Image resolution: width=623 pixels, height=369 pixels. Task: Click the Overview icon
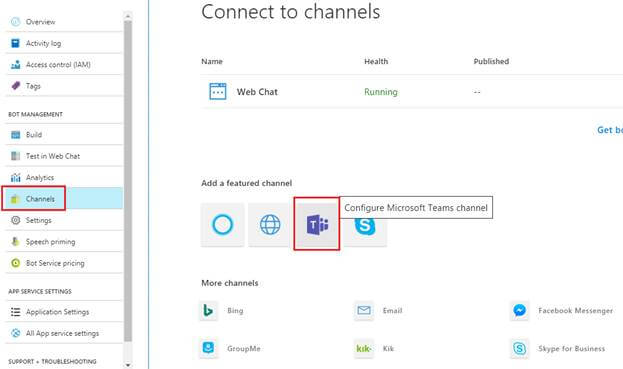pos(15,22)
